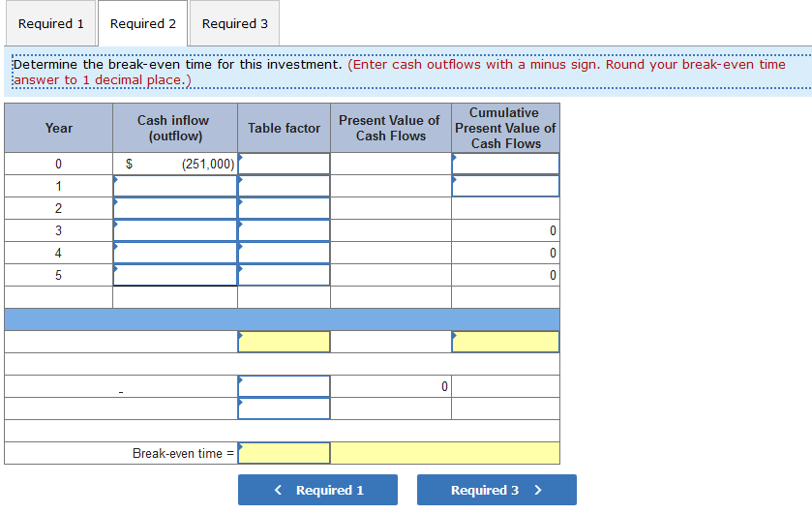Advance with the Required 3 button
This screenshot has width=812, height=514.
point(496,490)
